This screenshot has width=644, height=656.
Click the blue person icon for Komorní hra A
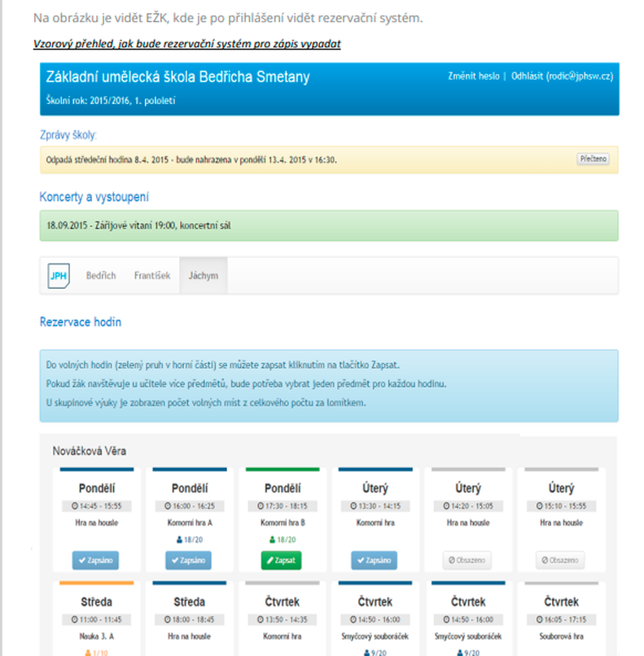click(179, 540)
